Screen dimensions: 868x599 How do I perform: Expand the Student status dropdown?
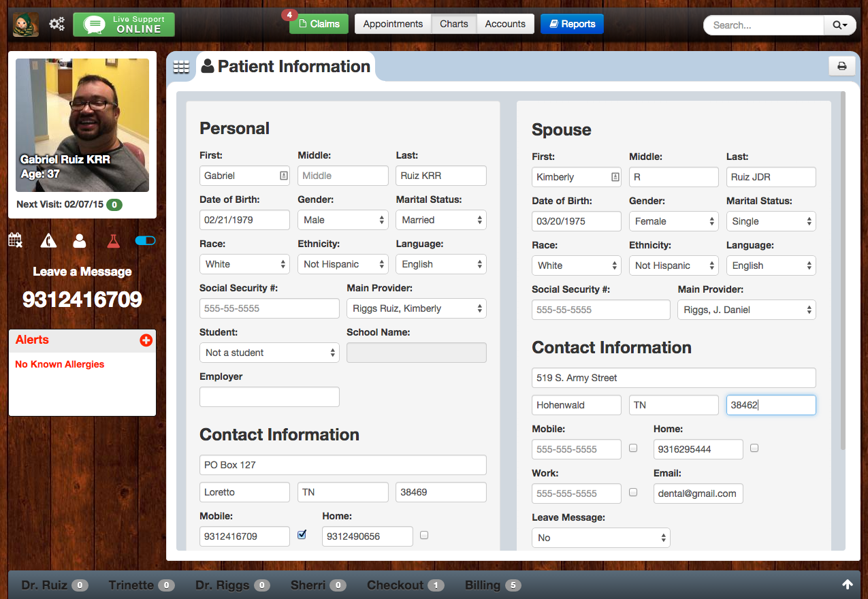point(269,353)
